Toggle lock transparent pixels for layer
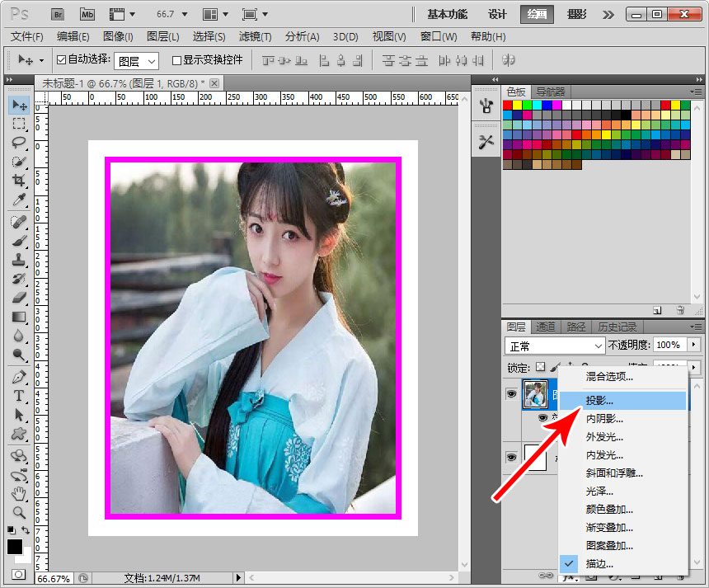Image resolution: width=709 pixels, height=588 pixels. [540, 367]
